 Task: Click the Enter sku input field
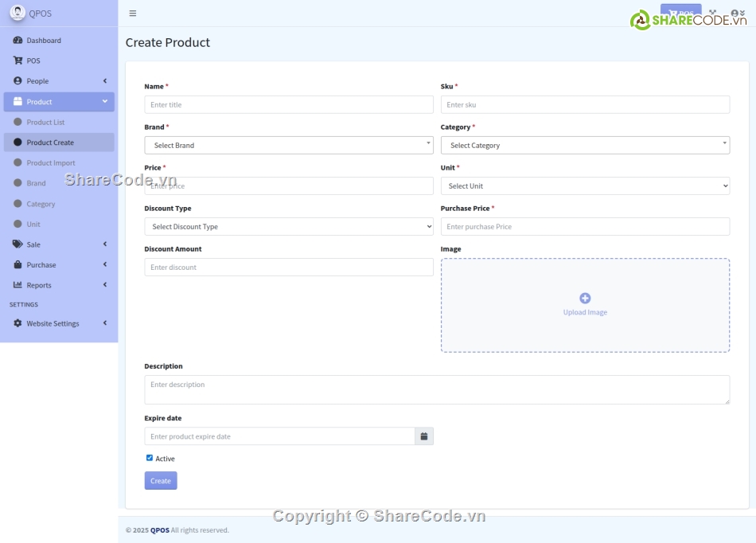coord(585,104)
